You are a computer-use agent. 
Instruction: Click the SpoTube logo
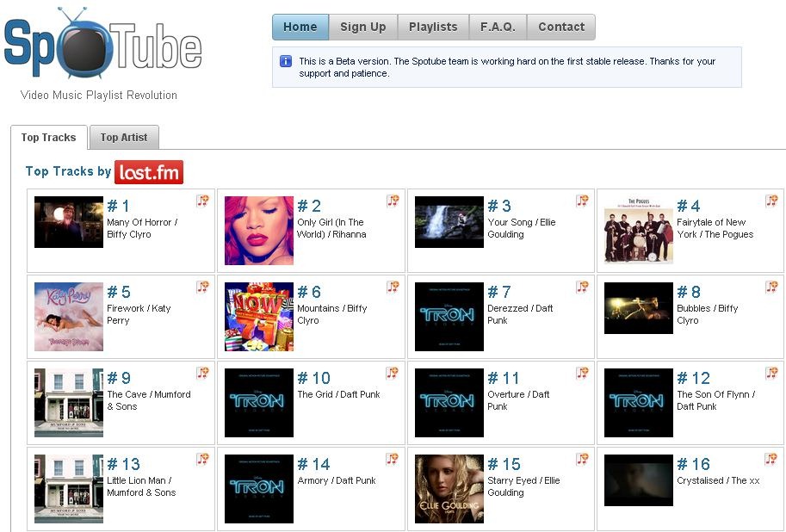(x=102, y=44)
